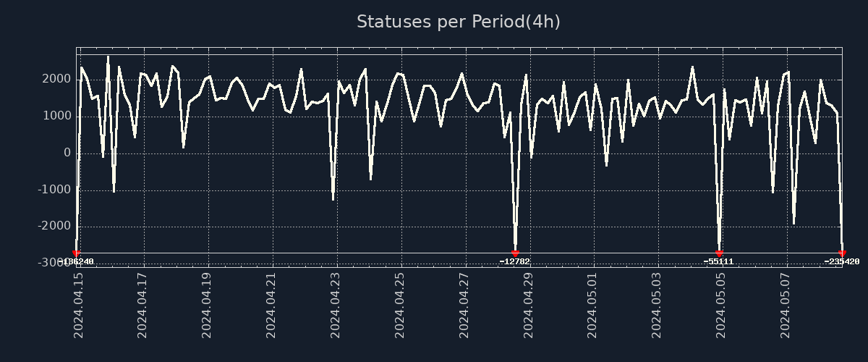Image resolution: width=868 pixels, height=362 pixels.
Task: Click the 2000 y-axis tick label
Action: click(57, 80)
